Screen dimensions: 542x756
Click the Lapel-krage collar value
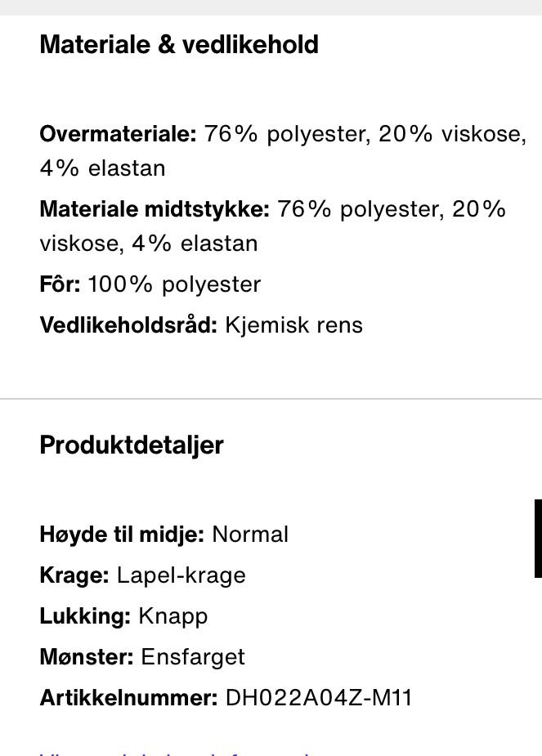pyautogui.click(x=181, y=575)
